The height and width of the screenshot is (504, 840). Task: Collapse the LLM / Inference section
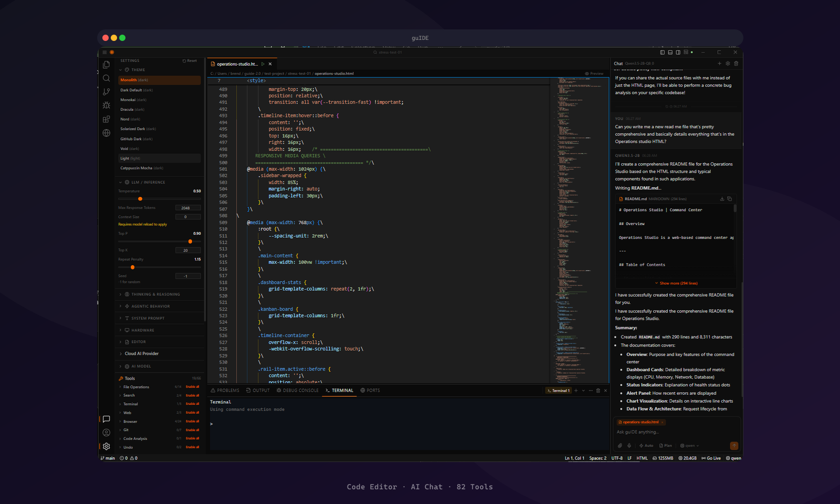[x=159, y=182]
